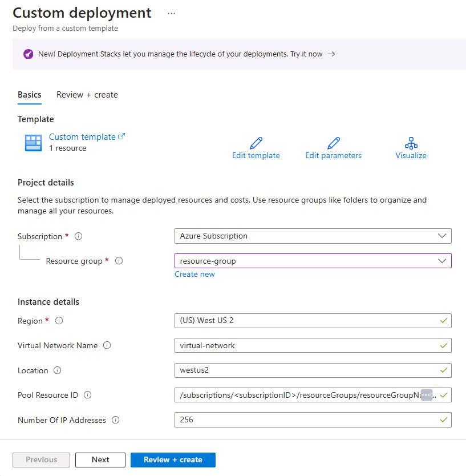Click the info icon beside Location
Image resolution: width=466 pixels, height=476 pixels.
point(57,370)
